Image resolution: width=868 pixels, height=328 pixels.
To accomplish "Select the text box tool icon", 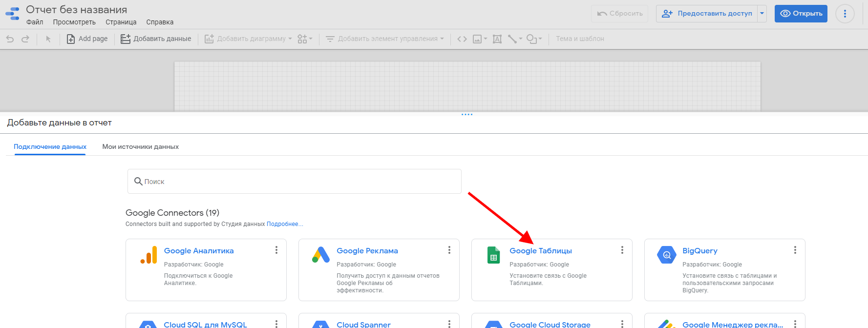I will [497, 39].
